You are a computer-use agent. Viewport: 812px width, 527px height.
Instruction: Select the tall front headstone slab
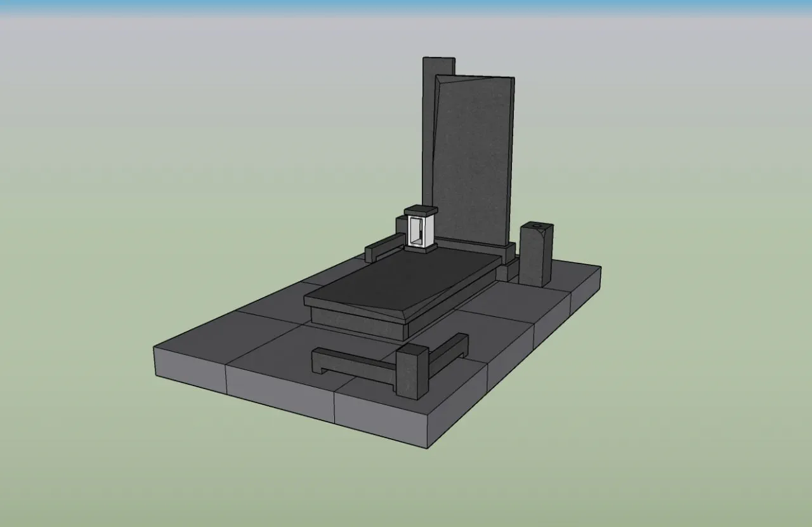475,159
